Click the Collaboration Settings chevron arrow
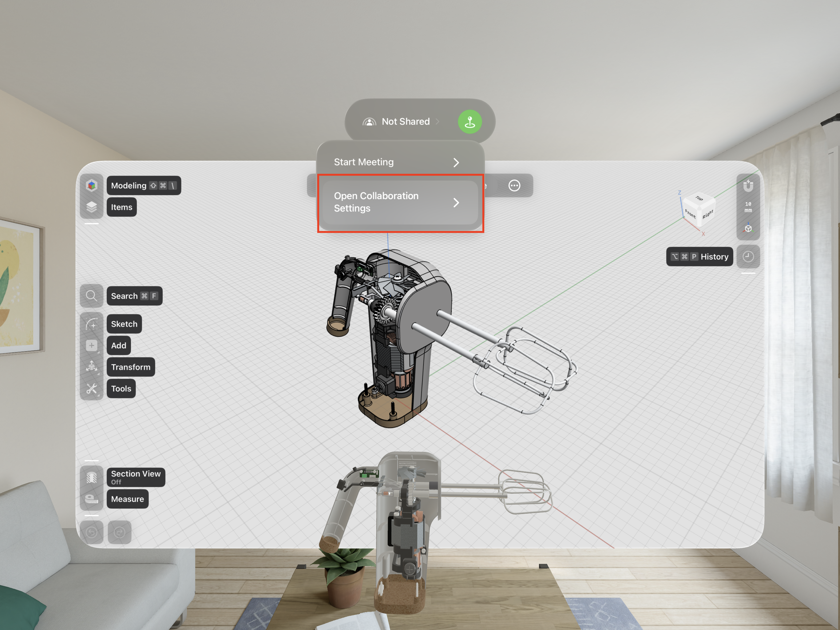This screenshot has height=630, width=840. pos(456,202)
